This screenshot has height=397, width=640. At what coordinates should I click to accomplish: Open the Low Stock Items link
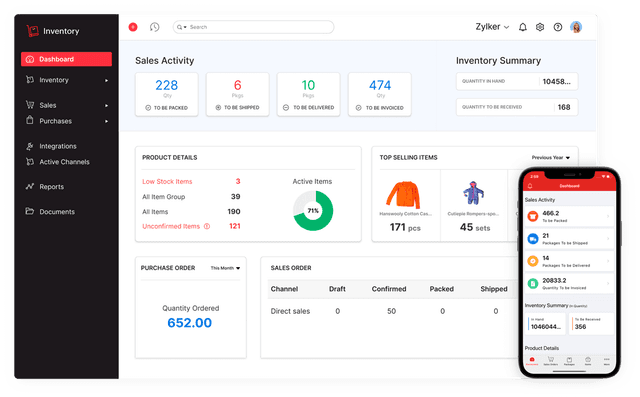click(167, 182)
